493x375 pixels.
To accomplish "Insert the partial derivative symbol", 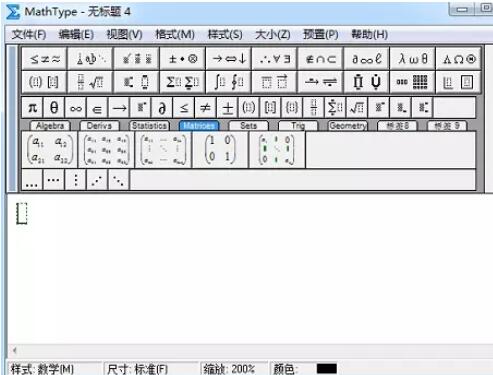I will pyautogui.click(x=162, y=108).
